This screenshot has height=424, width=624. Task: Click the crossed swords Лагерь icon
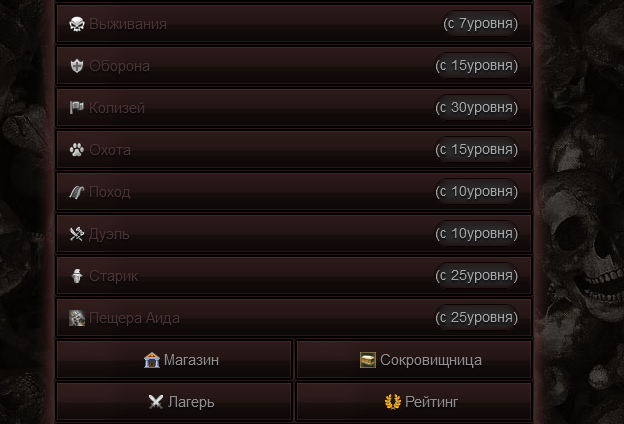click(156, 402)
